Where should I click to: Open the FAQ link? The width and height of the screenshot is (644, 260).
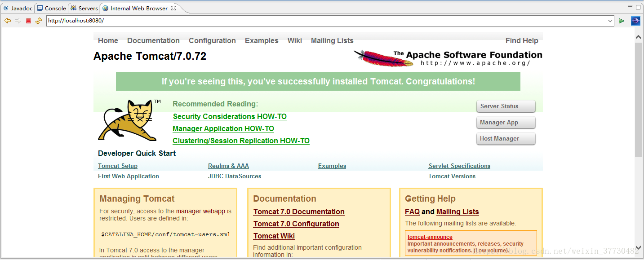[x=412, y=212]
